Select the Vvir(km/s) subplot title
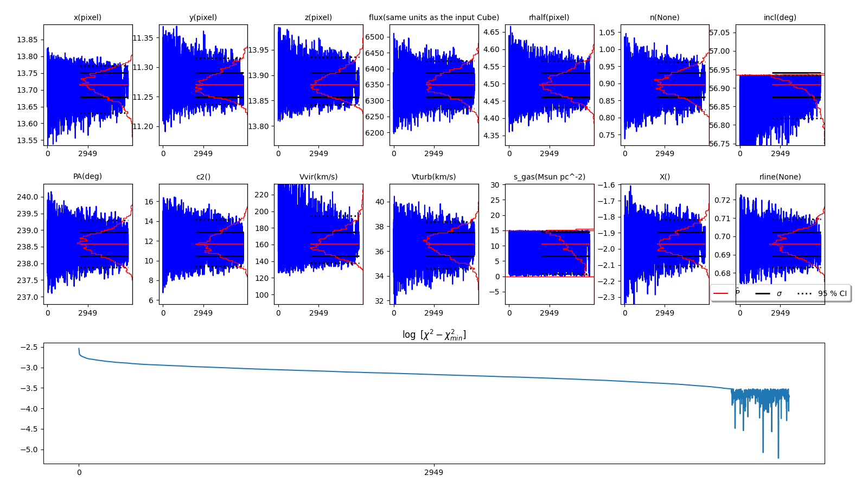Image resolution: width=868 pixels, height=488 pixels. pos(318,177)
